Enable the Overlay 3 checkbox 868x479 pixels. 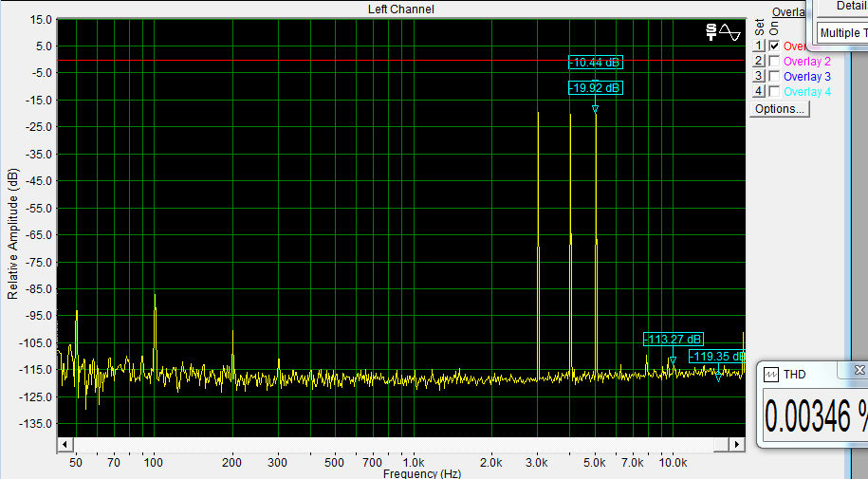point(774,76)
